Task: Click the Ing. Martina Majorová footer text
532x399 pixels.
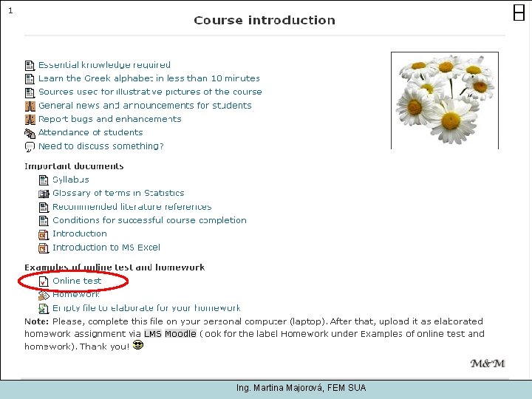Action: (x=301, y=388)
